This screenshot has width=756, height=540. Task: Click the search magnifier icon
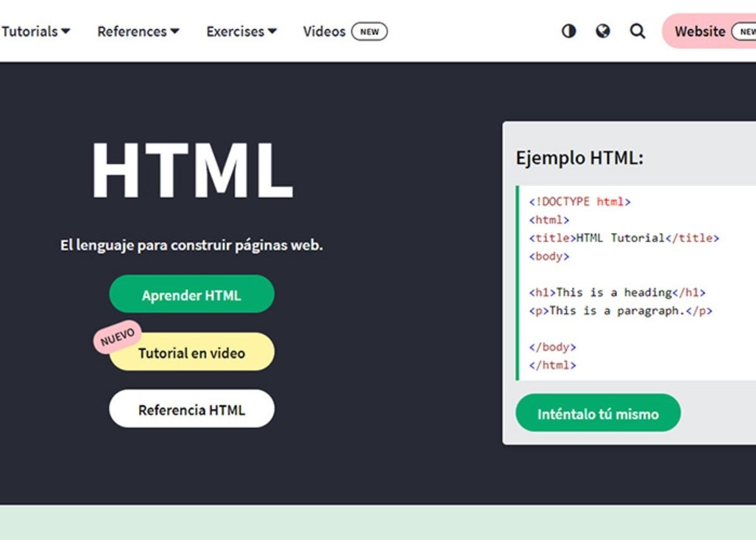coord(638,31)
